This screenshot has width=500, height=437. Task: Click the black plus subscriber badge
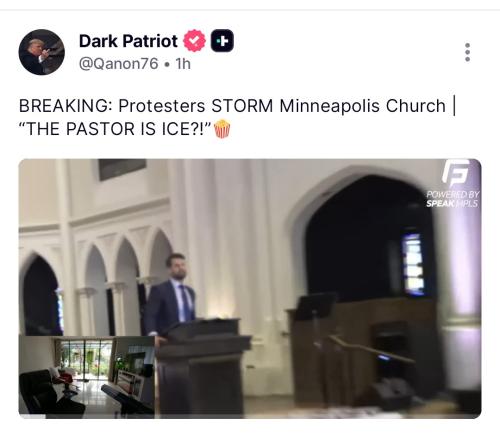pos(222,41)
